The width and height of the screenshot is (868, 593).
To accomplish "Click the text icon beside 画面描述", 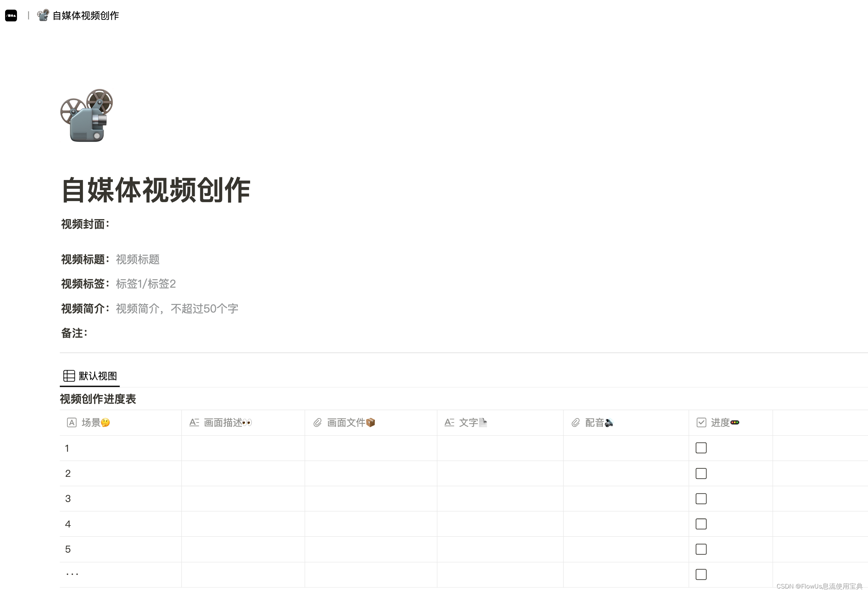I will (x=194, y=423).
